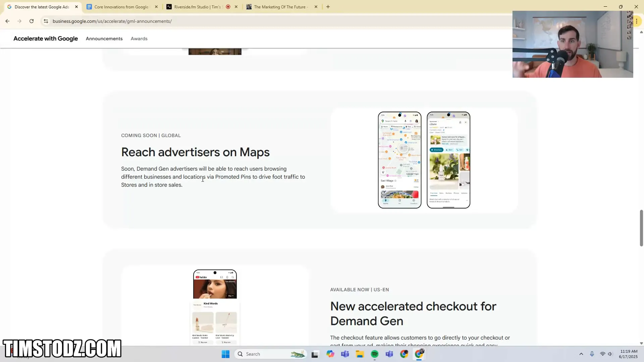
Task: Click the Promoted Pin product phone mockup
Action: [448, 160]
